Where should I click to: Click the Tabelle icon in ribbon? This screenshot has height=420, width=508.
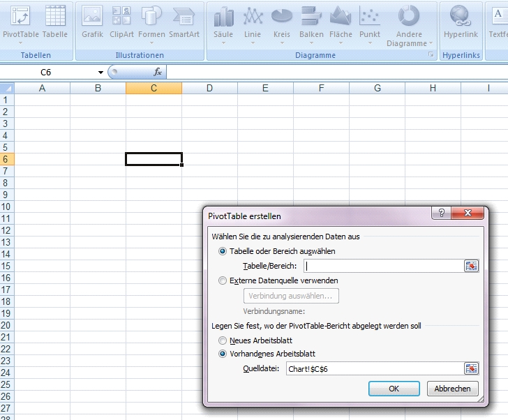click(x=55, y=23)
